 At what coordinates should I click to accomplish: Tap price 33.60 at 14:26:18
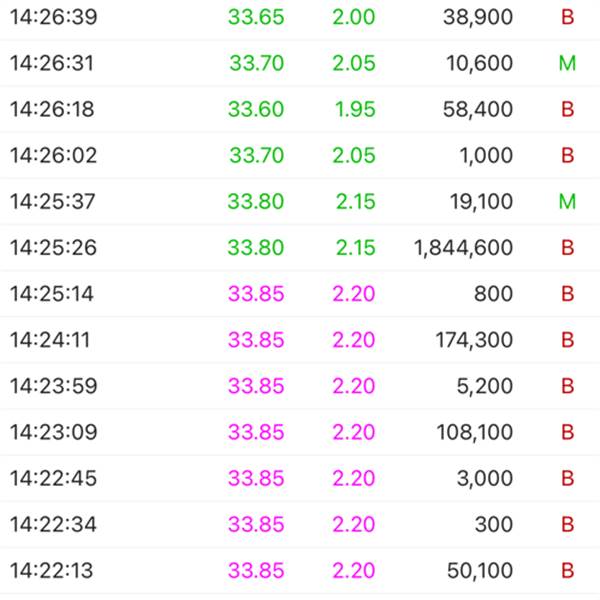tap(256, 109)
